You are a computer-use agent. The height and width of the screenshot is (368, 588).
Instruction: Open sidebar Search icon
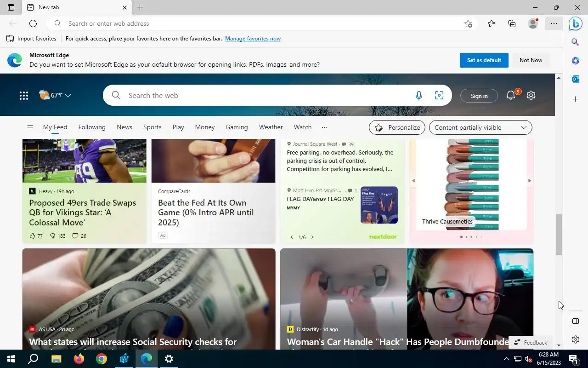[575, 42]
